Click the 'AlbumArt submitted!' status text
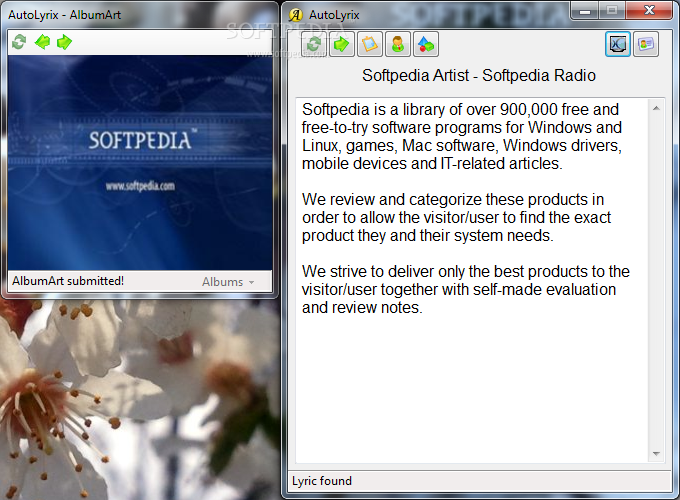Screen dimensions: 680x500 point(68,281)
